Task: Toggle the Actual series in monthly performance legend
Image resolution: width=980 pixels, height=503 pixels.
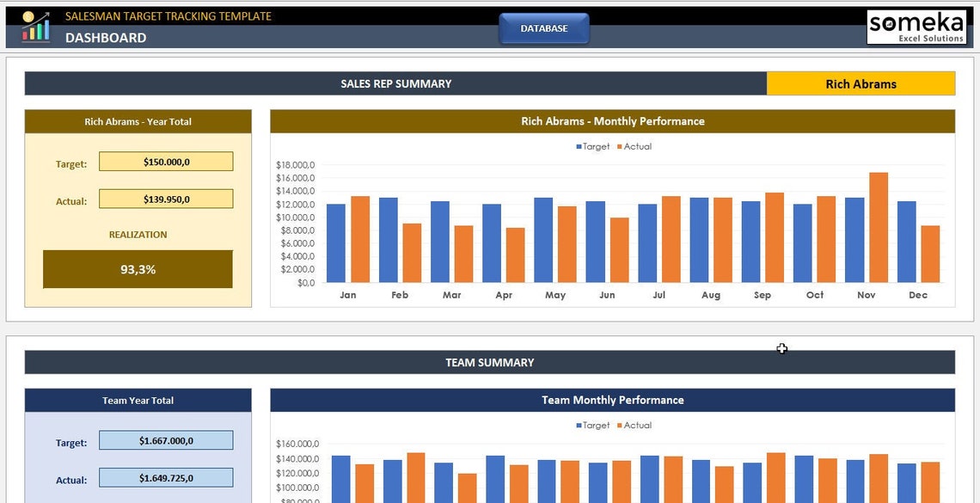Action: [x=634, y=146]
